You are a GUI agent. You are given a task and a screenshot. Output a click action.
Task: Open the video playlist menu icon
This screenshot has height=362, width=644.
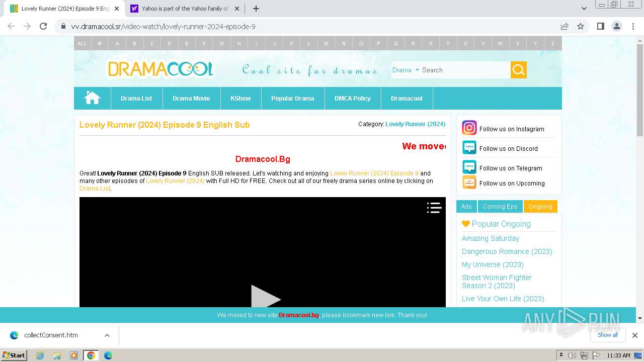[x=434, y=208]
